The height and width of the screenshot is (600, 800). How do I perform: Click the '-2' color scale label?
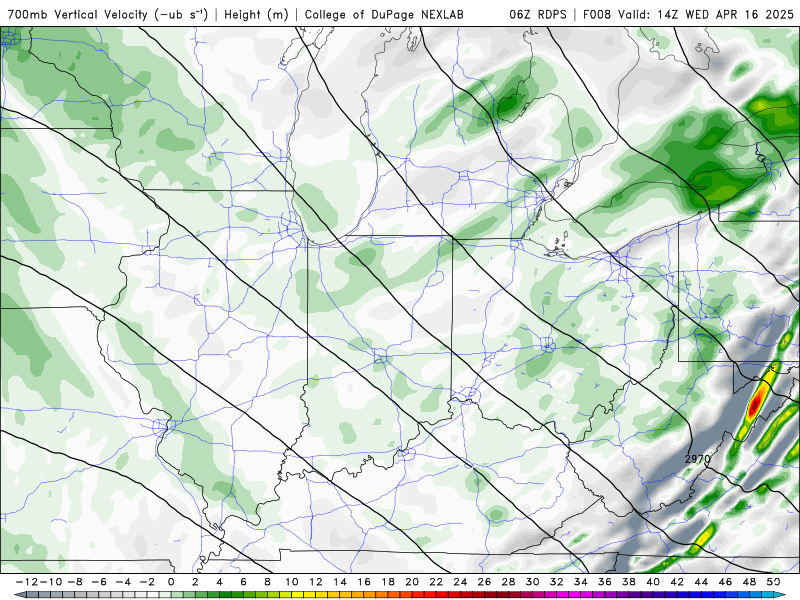147,582
